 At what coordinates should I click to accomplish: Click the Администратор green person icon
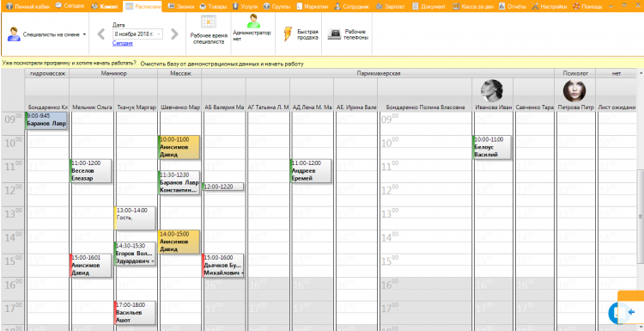click(x=253, y=21)
